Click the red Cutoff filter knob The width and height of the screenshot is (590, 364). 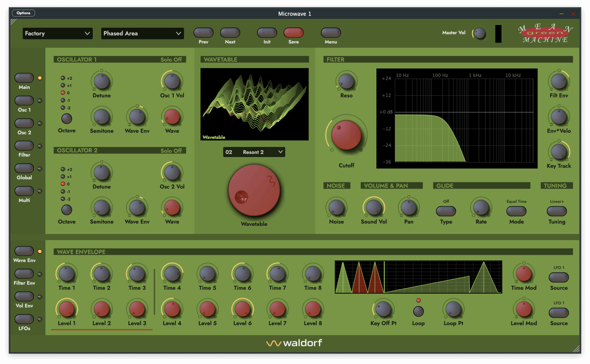pyautogui.click(x=346, y=135)
